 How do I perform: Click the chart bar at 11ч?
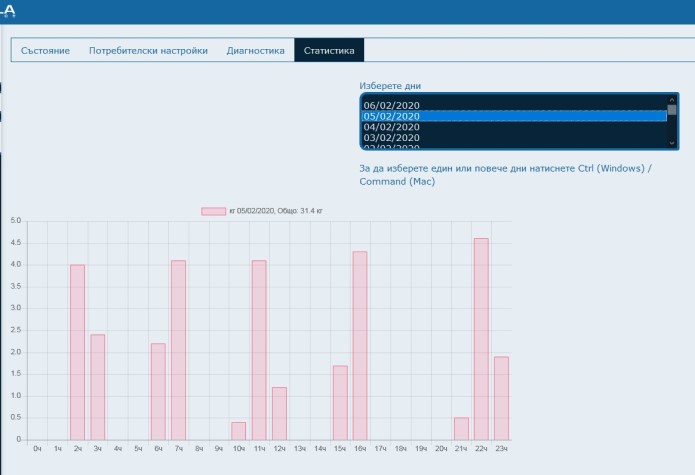[259, 350]
